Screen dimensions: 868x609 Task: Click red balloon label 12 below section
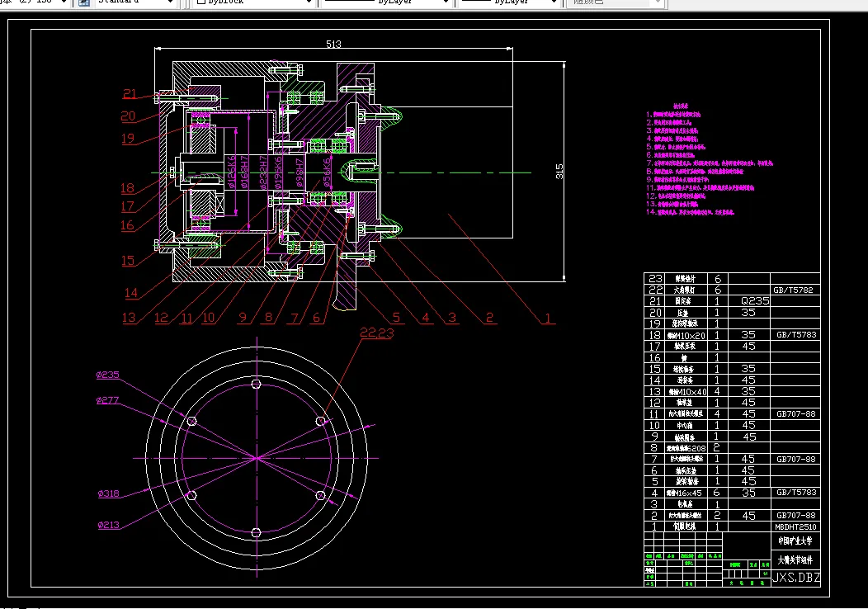click(161, 317)
